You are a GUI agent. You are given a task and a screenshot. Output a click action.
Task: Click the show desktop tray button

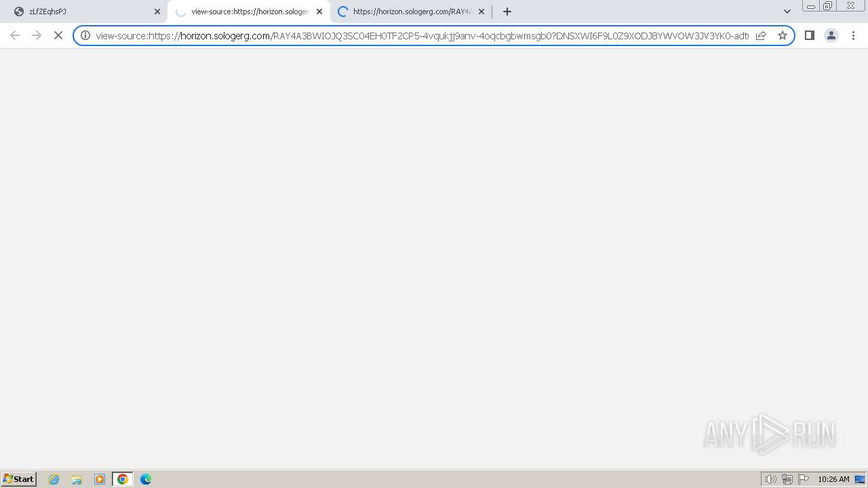click(860, 479)
